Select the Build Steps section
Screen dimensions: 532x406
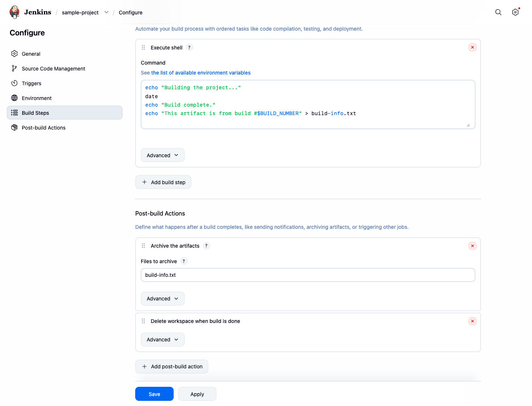[65, 113]
